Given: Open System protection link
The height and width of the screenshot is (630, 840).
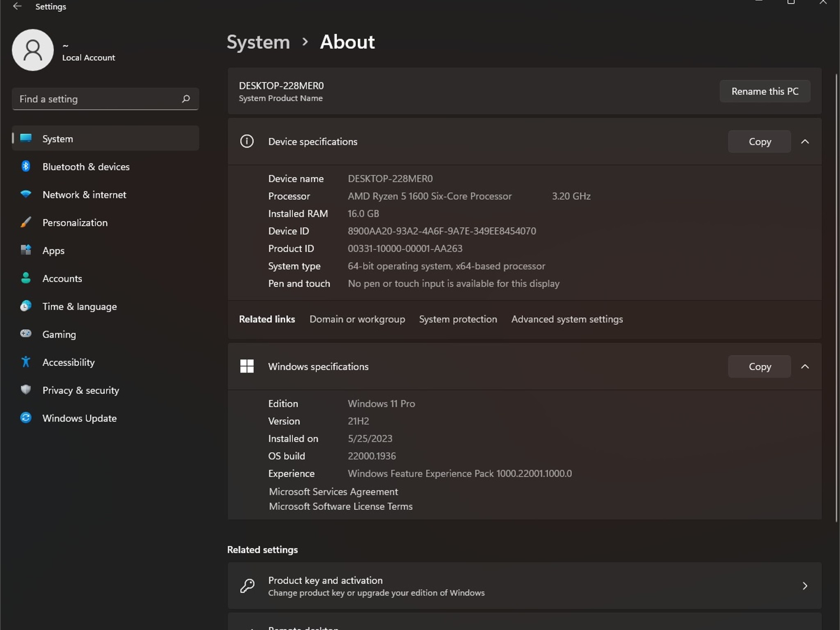Looking at the screenshot, I should coord(458,319).
